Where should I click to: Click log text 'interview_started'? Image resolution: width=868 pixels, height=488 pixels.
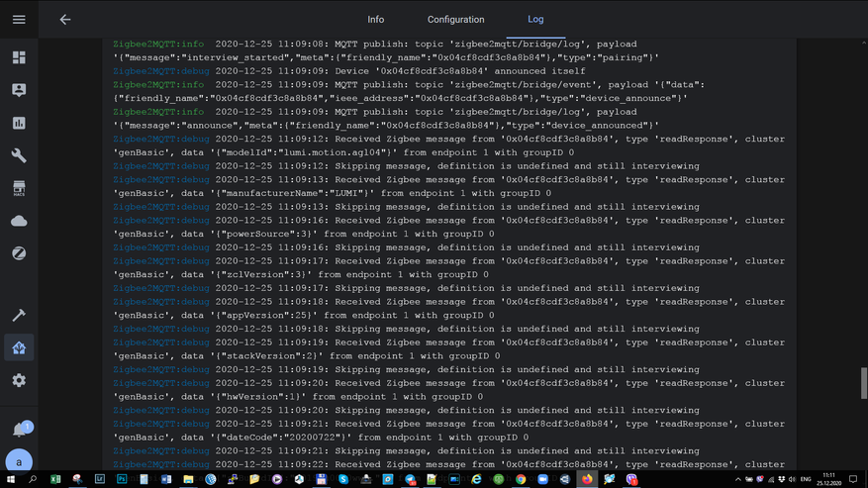click(238, 57)
